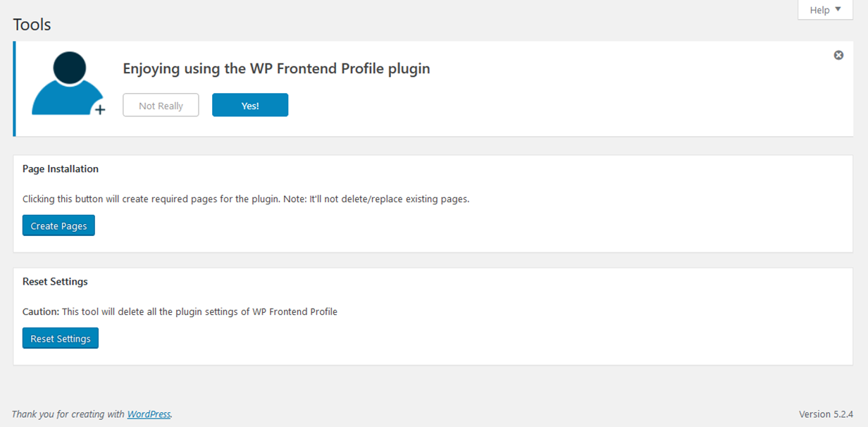Click the "Thank you for creating with" text
The image size is (868, 427).
pyautogui.click(x=68, y=414)
